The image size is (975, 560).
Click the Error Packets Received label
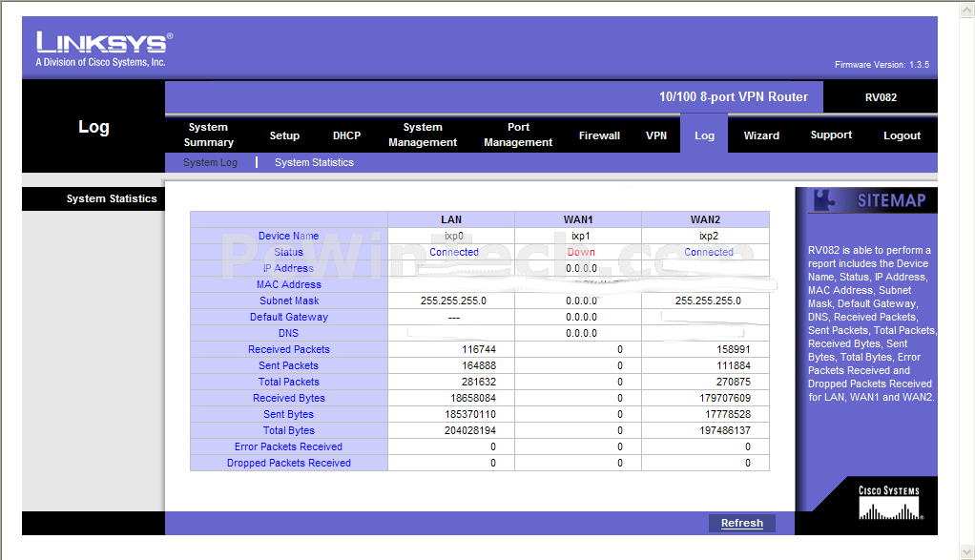point(288,446)
